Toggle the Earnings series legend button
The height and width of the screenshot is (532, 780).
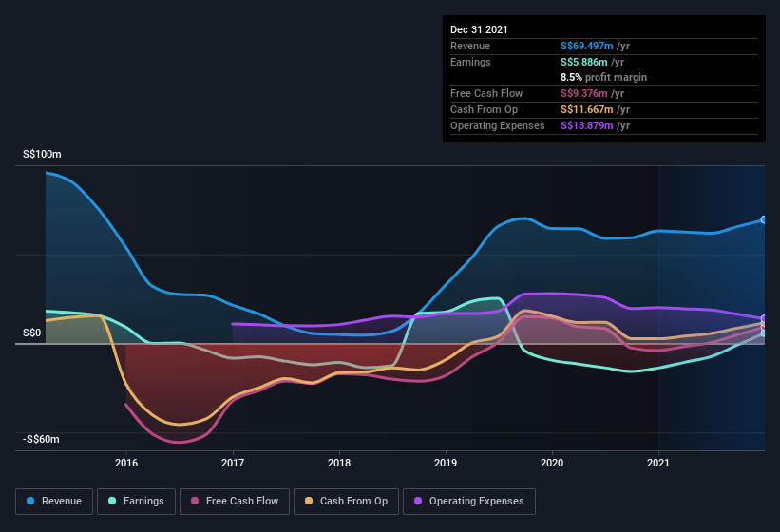tap(136, 502)
